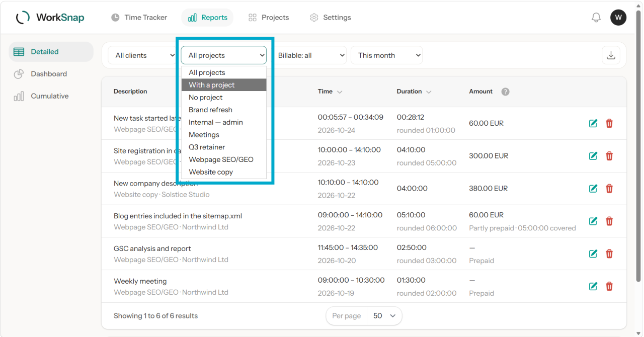Filter by Brand refresh project
Screen dimensions: 644x337
tap(224, 110)
